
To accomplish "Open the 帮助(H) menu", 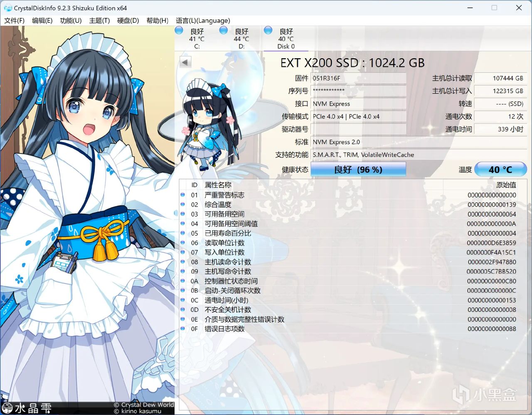I will 158,20.
